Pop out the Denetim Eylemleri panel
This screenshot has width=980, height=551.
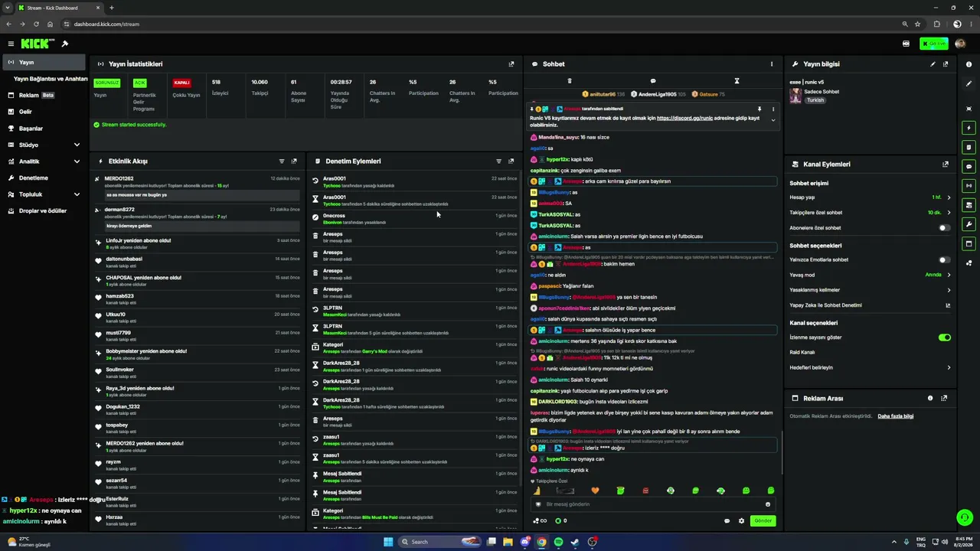point(511,161)
